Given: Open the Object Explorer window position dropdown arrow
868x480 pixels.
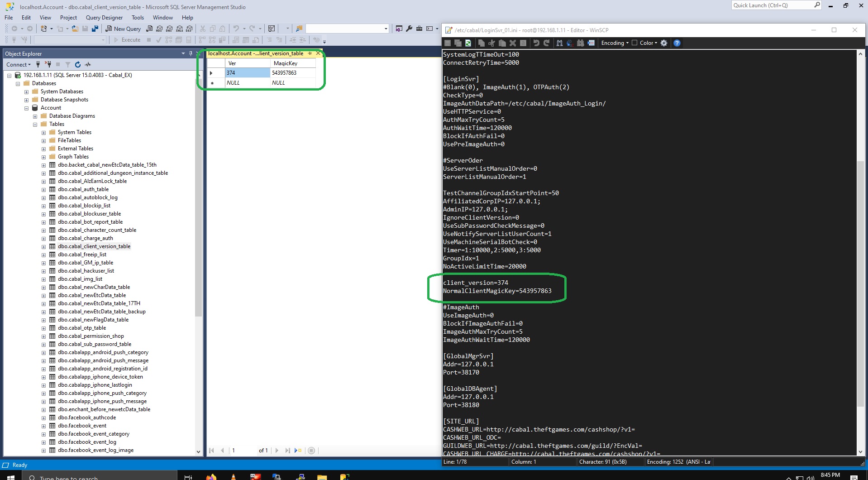Looking at the screenshot, I should [183, 53].
